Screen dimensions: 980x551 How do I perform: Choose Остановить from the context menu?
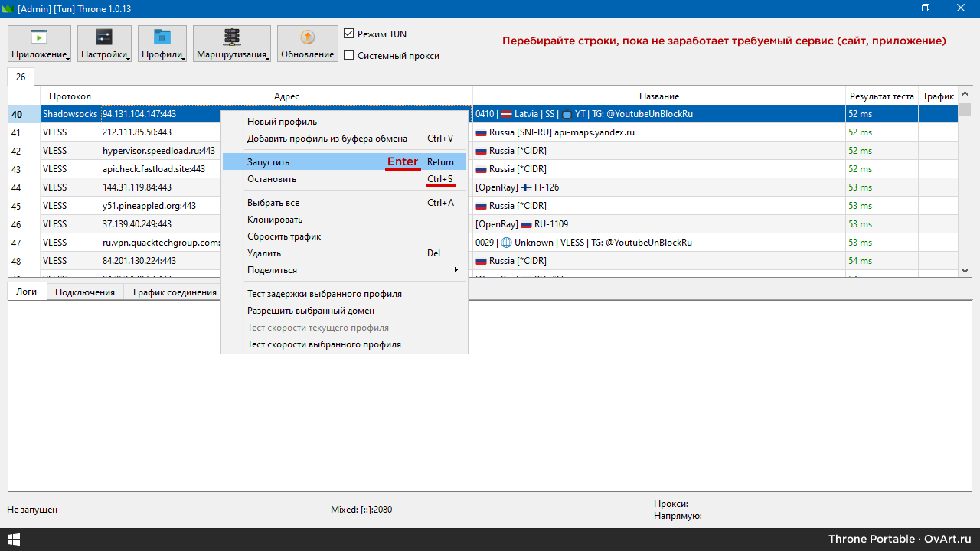click(271, 179)
